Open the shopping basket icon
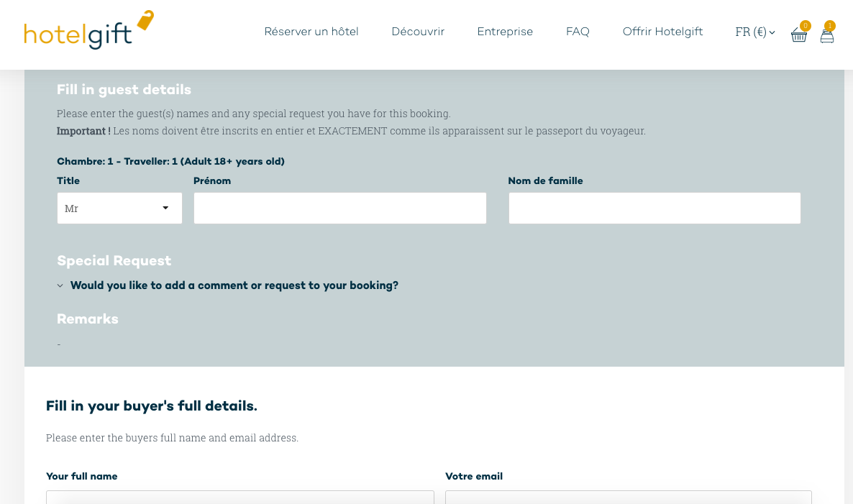This screenshot has height=504, width=853. [798, 35]
